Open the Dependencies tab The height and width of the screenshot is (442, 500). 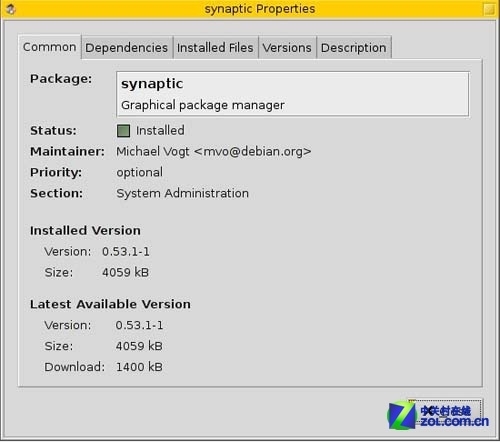(127, 48)
